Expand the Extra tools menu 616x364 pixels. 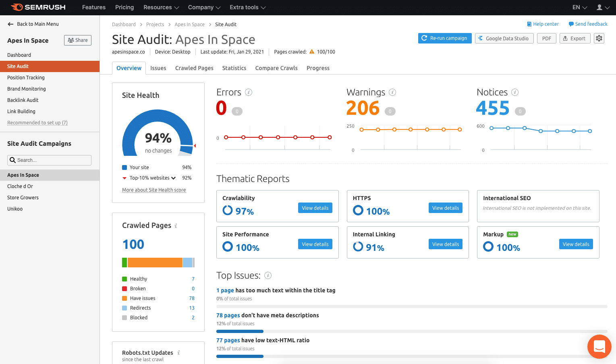pos(248,7)
